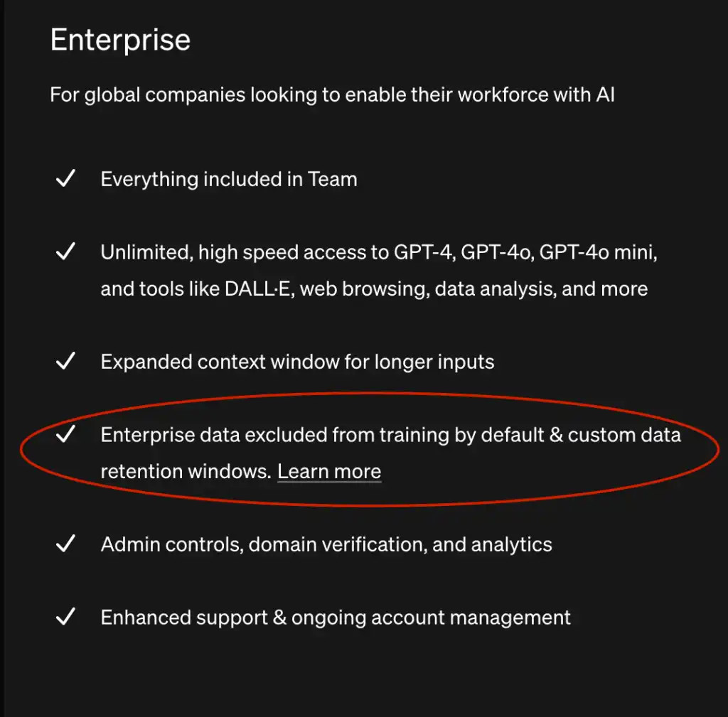Click the 'GPT-4o mini' model name
Image resolution: width=728 pixels, height=717 pixels.
pyautogui.click(x=598, y=252)
